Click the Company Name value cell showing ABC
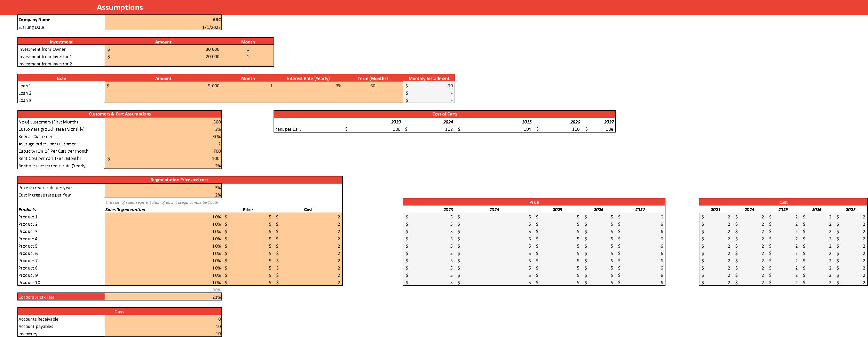This screenshot has height=337, width=868. coord(163,19)
